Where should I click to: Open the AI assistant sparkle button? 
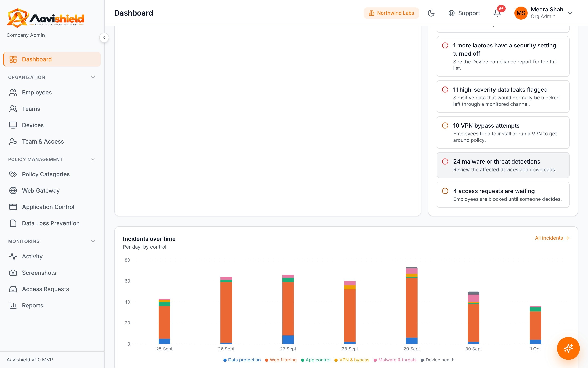pos(568,348)
